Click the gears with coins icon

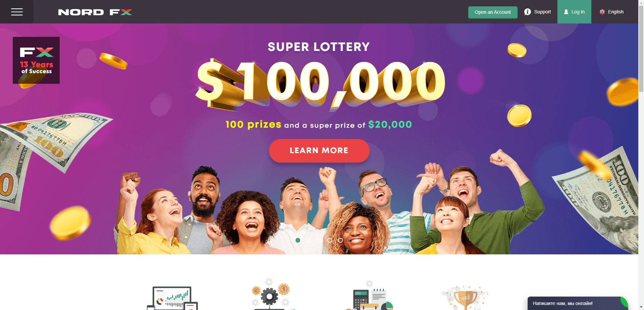point(270,294)
